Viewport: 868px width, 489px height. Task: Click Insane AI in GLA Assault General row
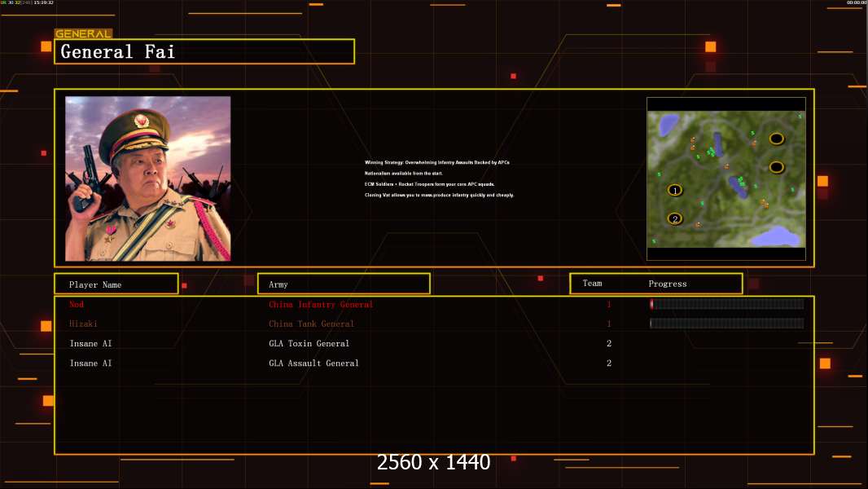point(90,363)
